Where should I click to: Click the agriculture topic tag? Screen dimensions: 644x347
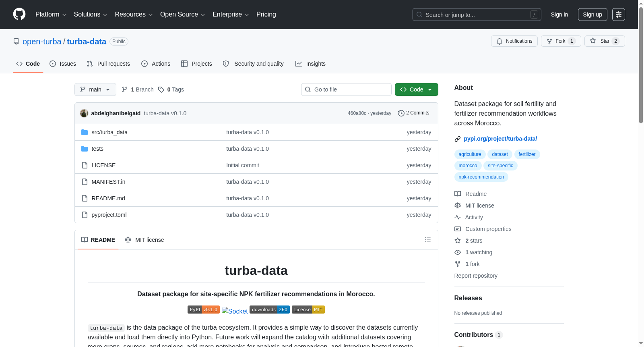click(x=470, y=154)
